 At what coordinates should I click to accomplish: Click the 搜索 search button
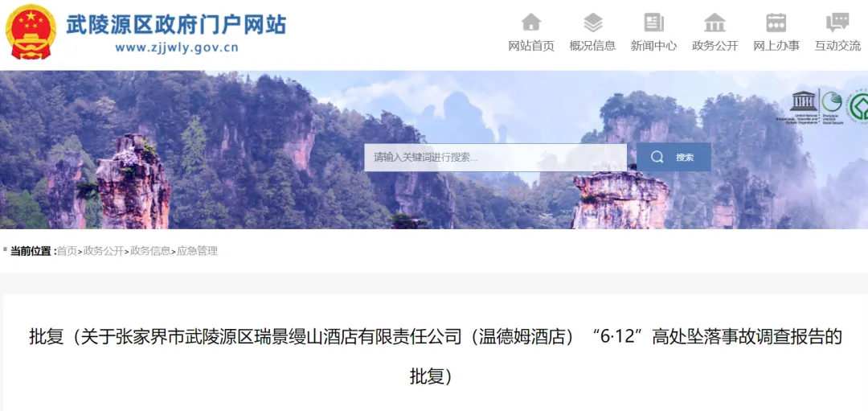tap(674, 158)
